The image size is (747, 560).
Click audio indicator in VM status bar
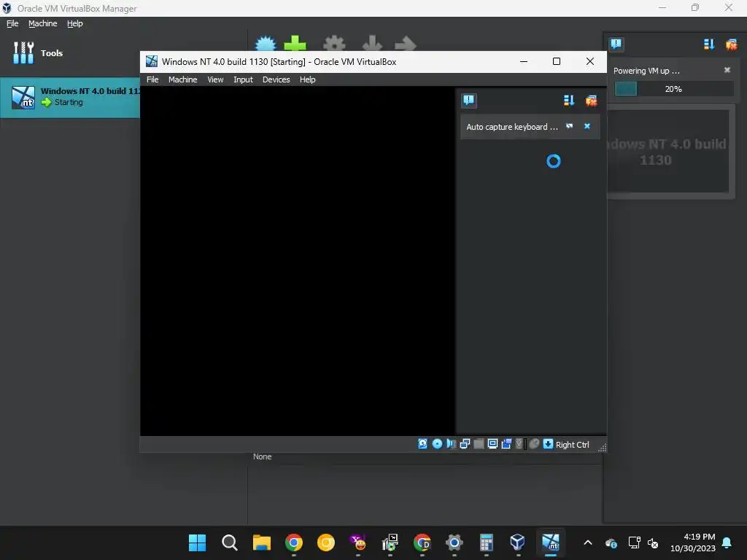451,444
